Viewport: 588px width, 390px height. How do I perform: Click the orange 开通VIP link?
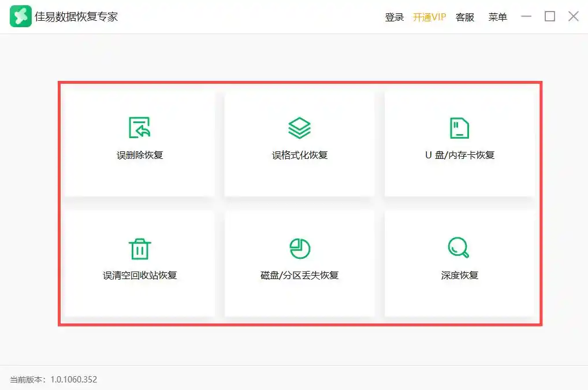429,17
